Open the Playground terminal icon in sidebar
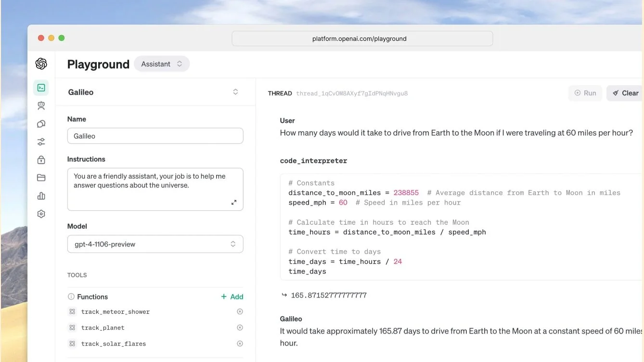Screen dimensions: 644x362 (x=41, y=88)
